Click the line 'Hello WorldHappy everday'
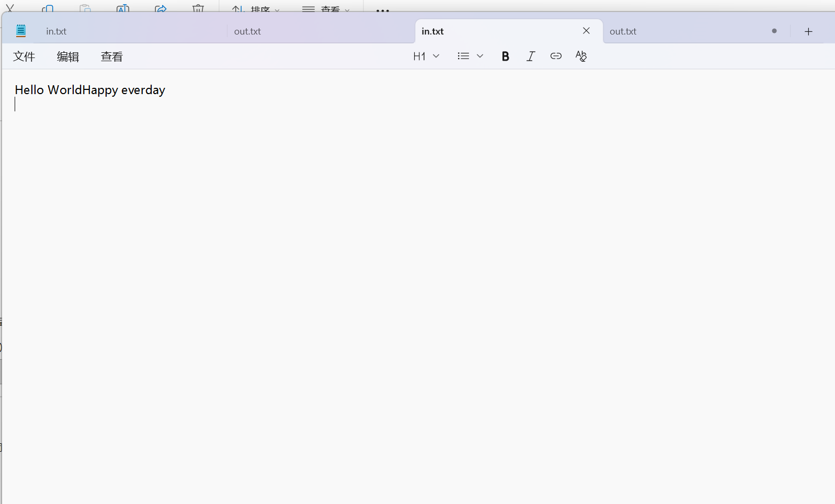Viewport: 835px width, 504px height. [90, 90]
